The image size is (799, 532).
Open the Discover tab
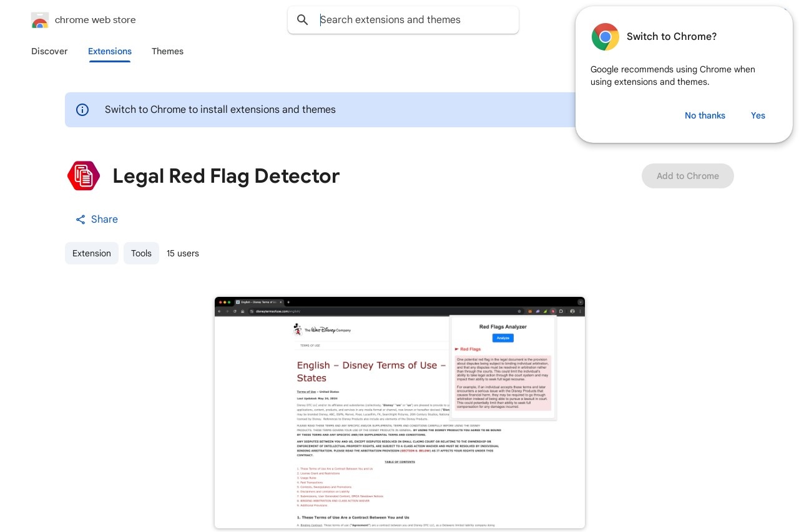tap(49, 51)
